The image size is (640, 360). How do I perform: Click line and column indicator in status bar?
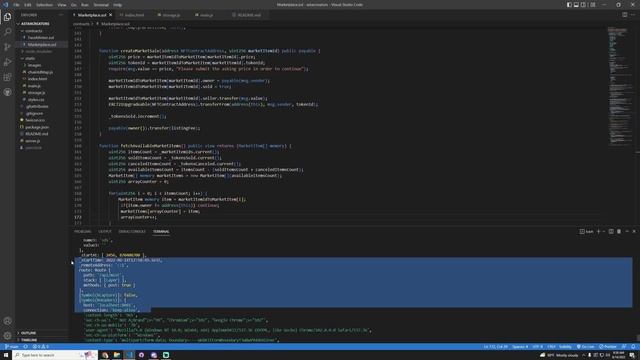tap(496, 347)
